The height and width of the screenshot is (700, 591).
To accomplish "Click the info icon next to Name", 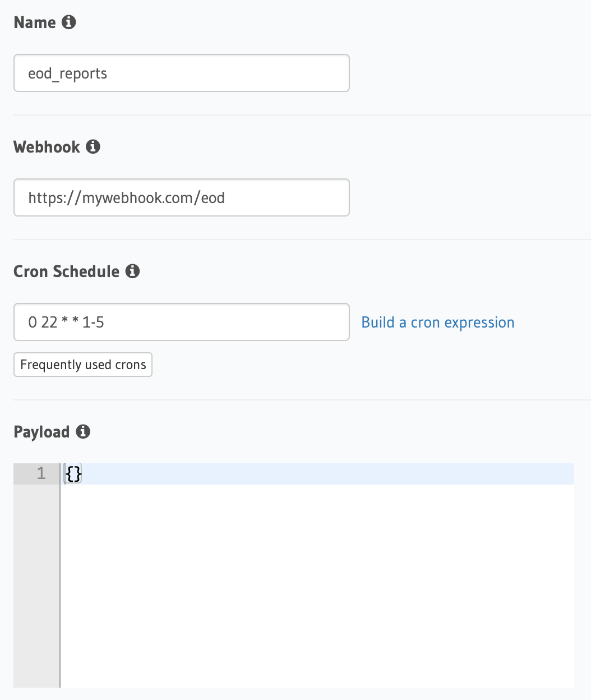I will point(69,22).
